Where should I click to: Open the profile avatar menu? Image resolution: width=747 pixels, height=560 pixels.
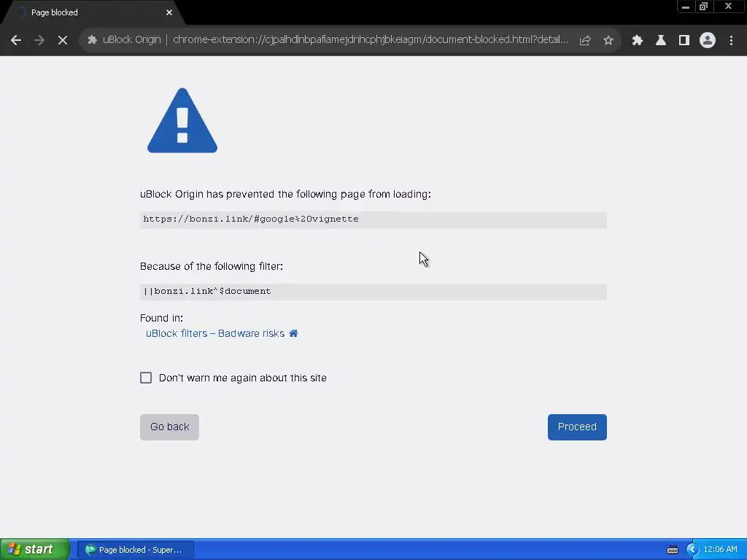(708, 41)
